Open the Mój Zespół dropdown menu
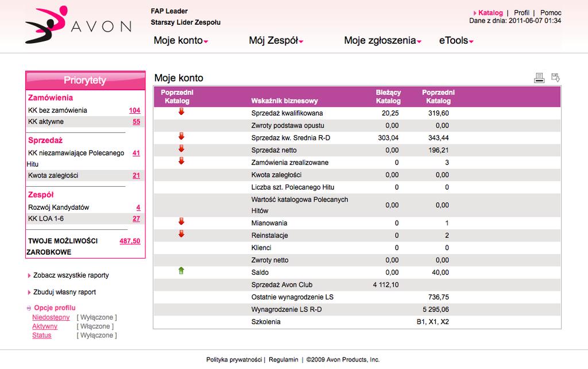 (x=276, y=41)
